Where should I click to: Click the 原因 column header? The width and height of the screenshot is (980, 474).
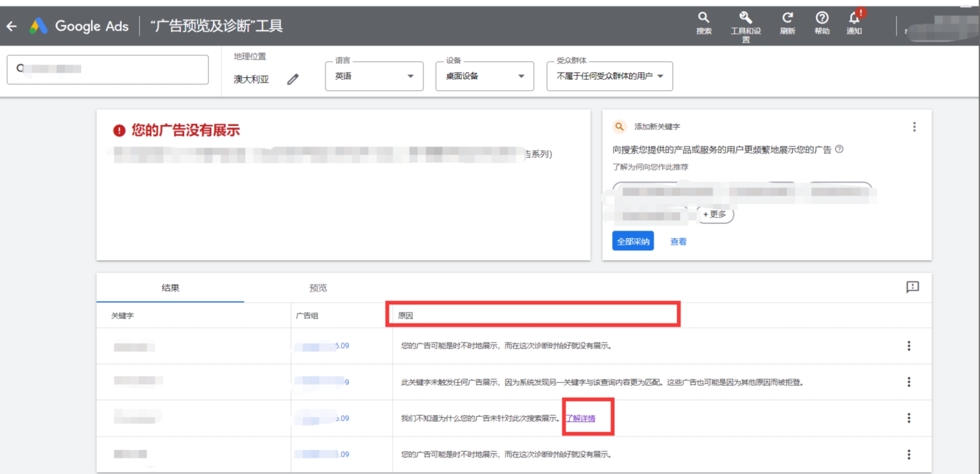[405, 315]
